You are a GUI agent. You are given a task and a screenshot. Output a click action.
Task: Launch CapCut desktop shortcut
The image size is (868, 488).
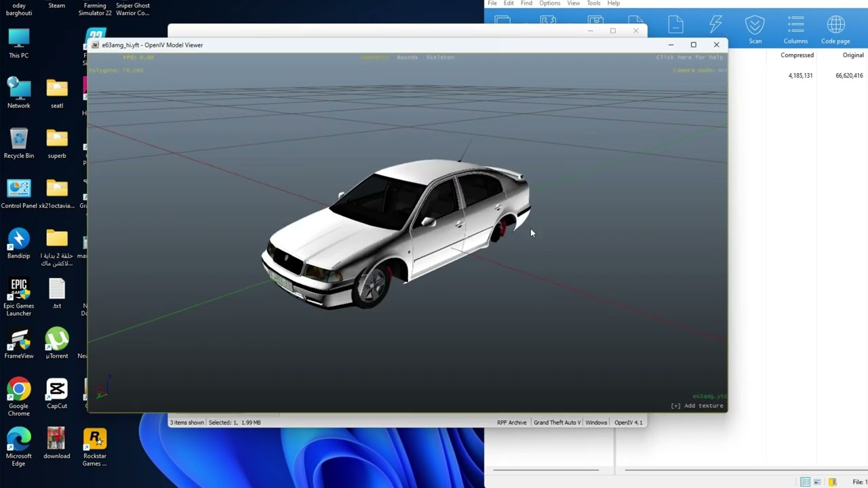tap(57, 394)
